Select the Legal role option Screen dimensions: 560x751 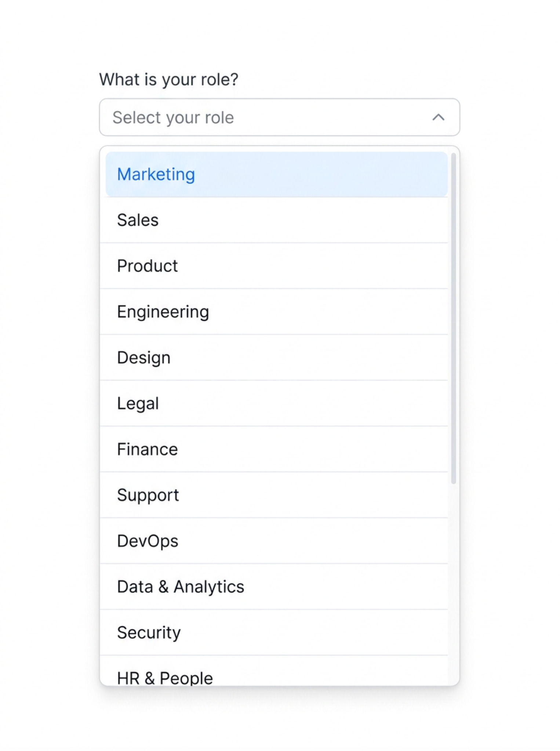coord(274,403)
